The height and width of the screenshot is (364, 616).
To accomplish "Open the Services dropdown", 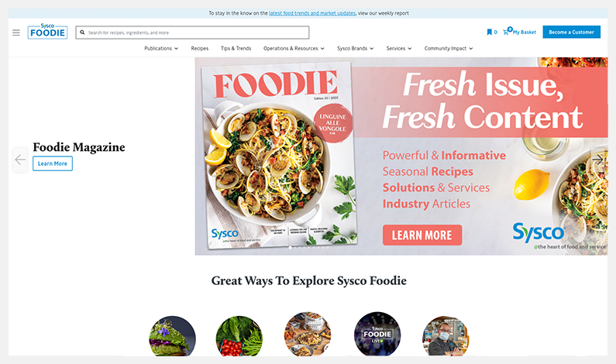I will point(399,49).
